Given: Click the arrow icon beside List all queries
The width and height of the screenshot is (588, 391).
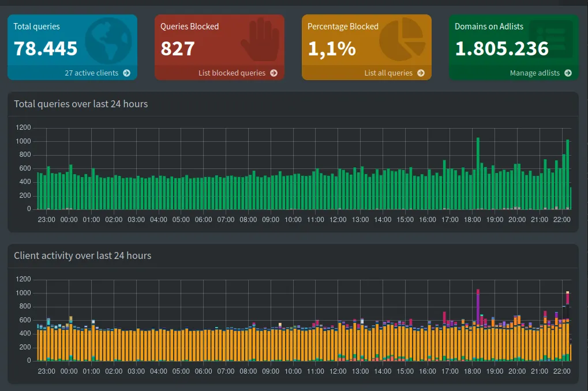Looking at the screenshot, I should point(421,73).
